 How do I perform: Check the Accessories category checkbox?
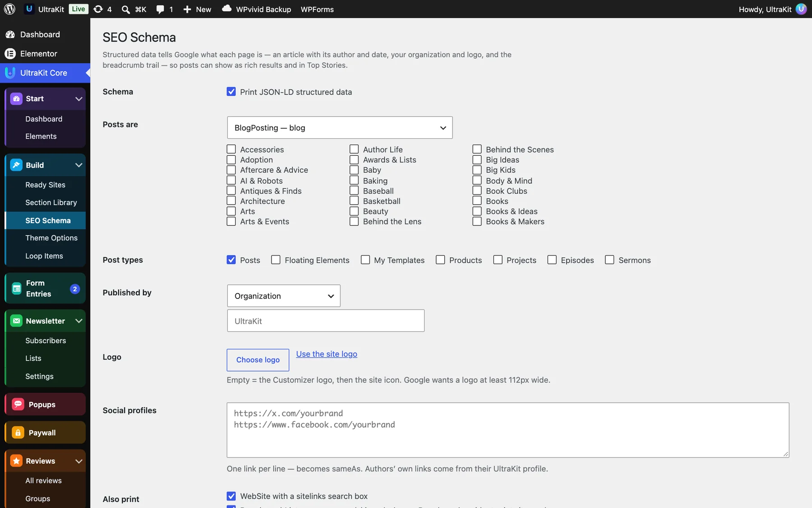pos(231,149)
